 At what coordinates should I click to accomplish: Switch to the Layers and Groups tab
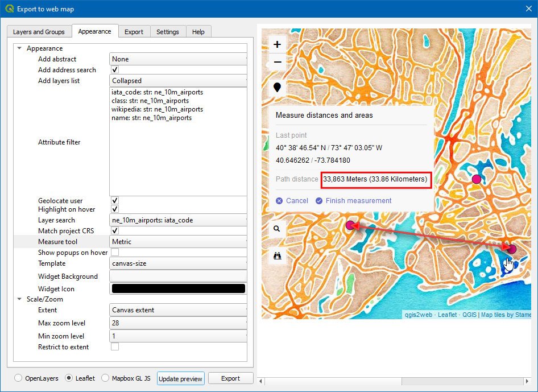39,32
